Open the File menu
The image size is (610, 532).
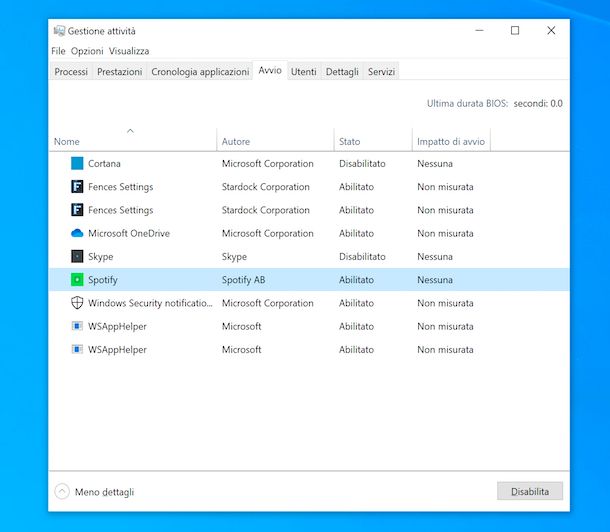(58, 51)
